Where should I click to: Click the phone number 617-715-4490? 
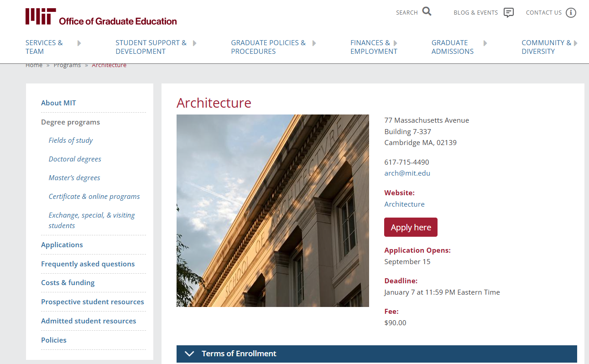point(407,162)
